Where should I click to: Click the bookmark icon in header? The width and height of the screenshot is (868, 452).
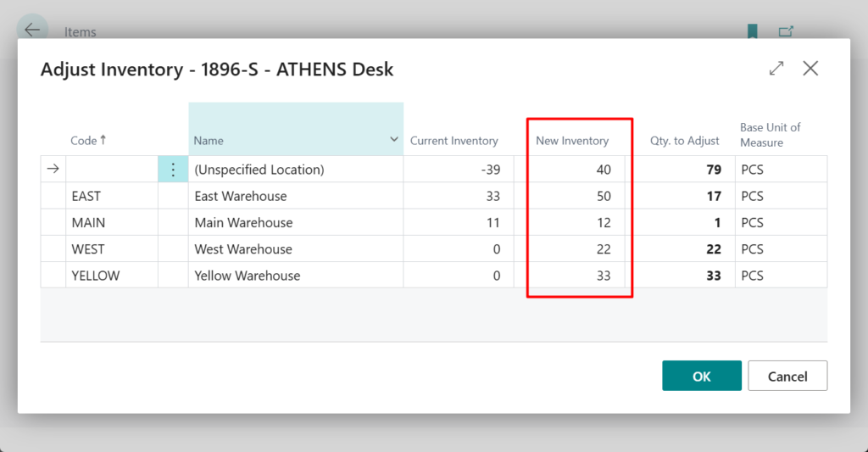point(752,31)
